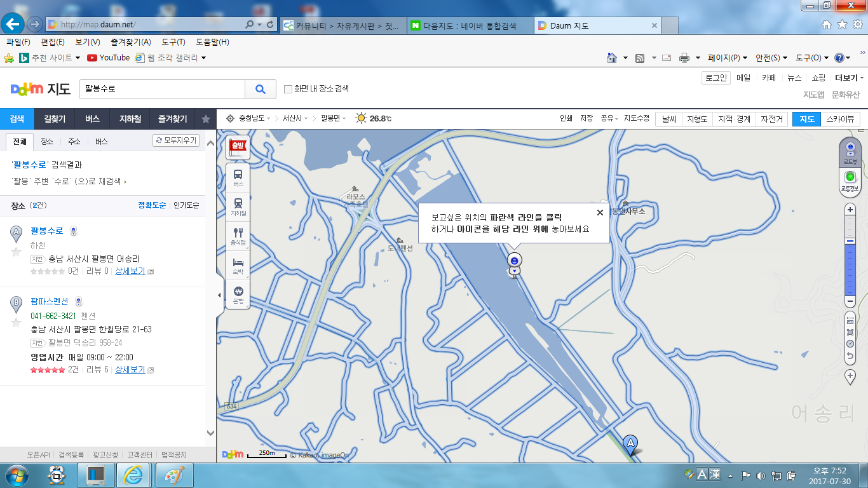868x488 pixels.
Task: Zoom in with the plus button
Action: point(850,210)
